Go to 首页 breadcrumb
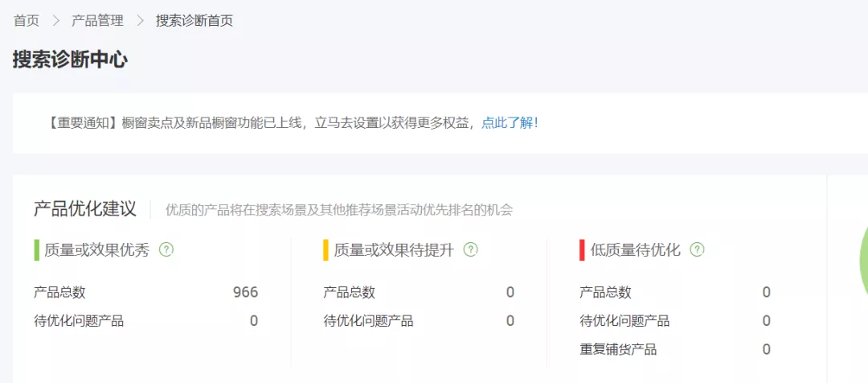 (x=27, y=21)
